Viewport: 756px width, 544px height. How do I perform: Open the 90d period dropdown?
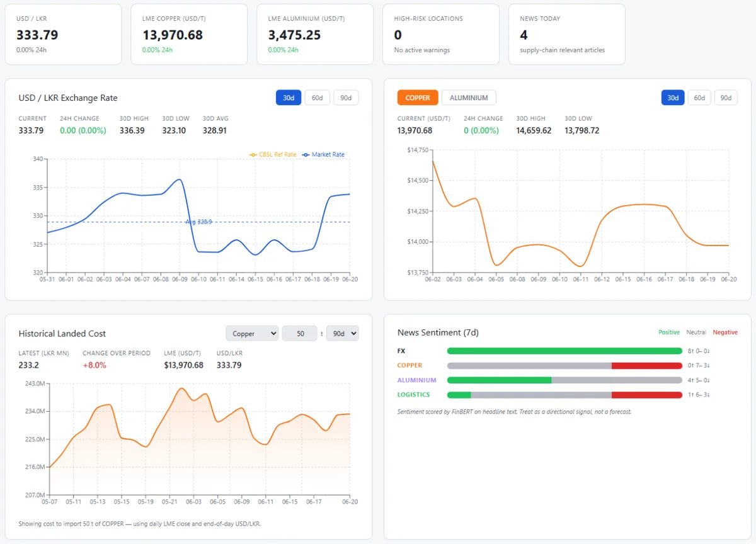tap(342, 334)
